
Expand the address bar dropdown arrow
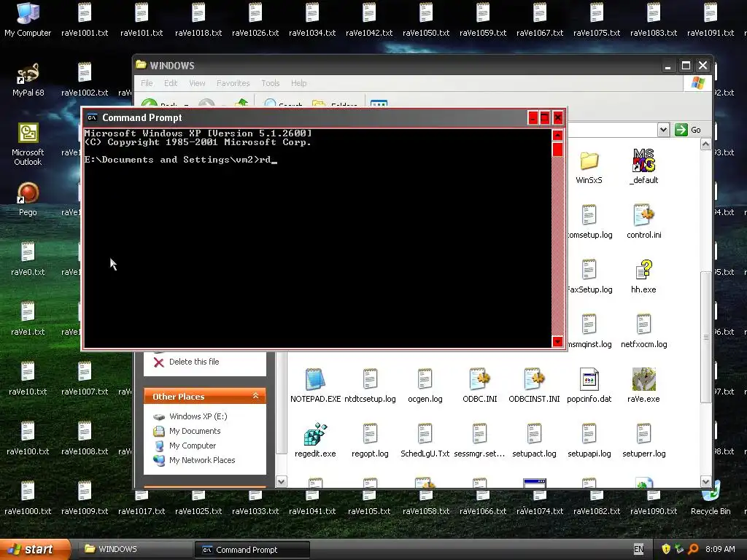[x=662, y=130]
